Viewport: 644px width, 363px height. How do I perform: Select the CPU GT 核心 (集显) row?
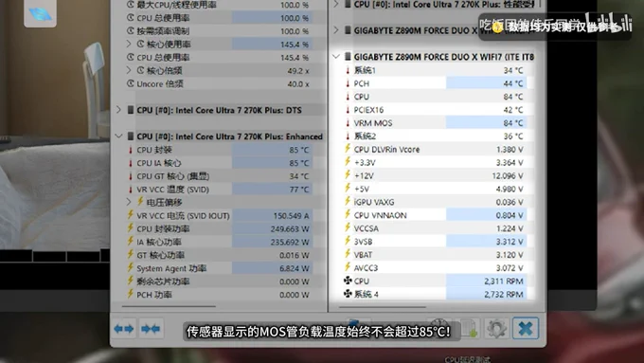pos(220,176)
